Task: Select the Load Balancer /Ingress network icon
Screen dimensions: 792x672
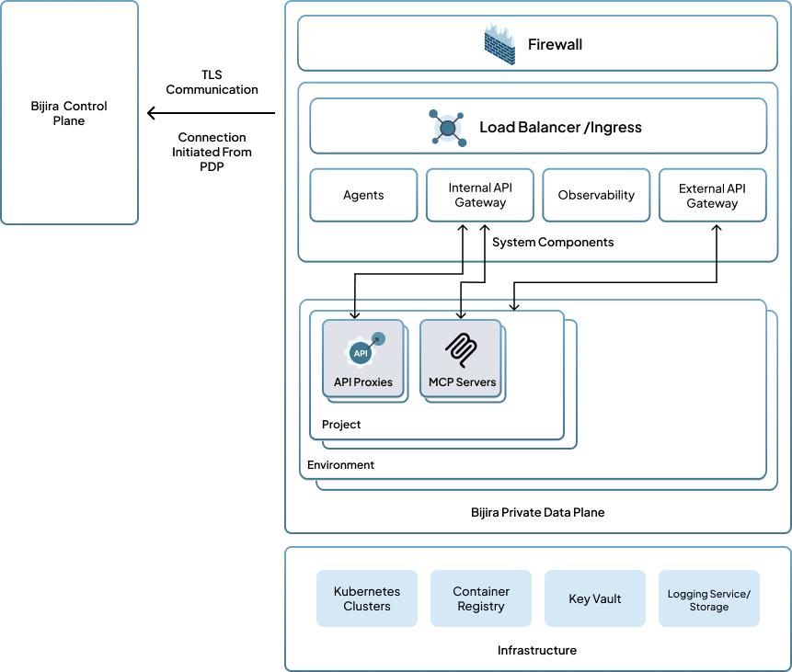Action: [x=446, y=127]
